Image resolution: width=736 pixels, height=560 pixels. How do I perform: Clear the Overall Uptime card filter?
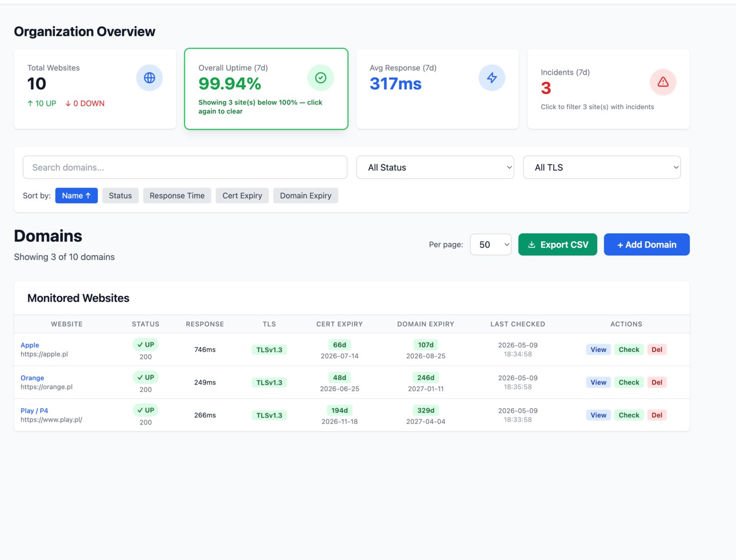click(266, 89)
